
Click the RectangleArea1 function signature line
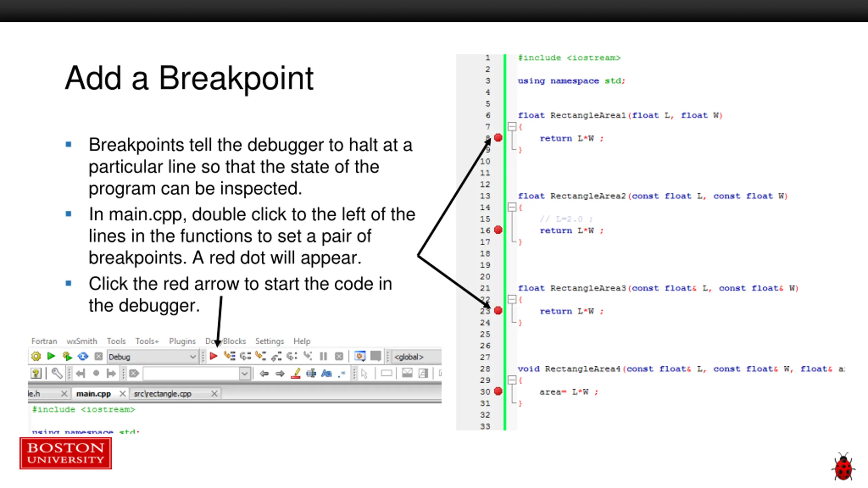[x=620, y=115]
